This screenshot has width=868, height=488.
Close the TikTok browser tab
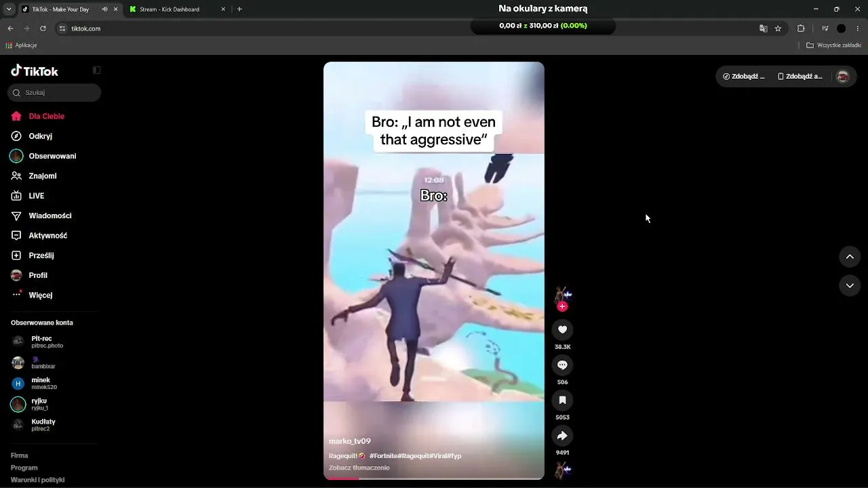click(115, 9)
